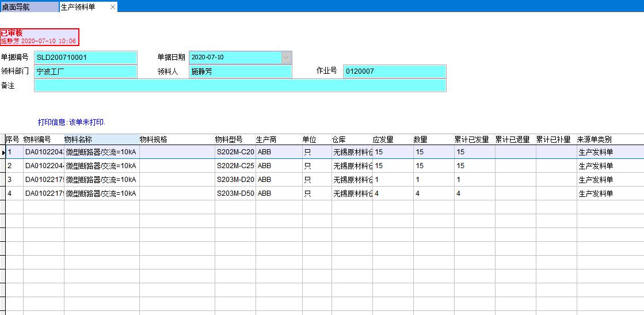
Task: Focus the 领料部门 field 宁波工厂
Action: [86, 71]
